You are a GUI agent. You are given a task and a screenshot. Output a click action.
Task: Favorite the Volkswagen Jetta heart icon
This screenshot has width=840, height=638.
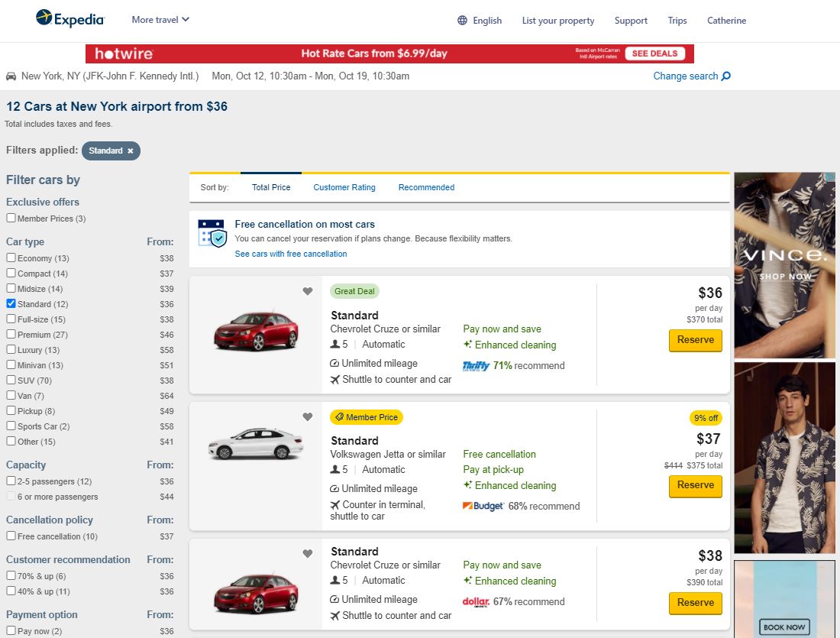coord(308,416)
